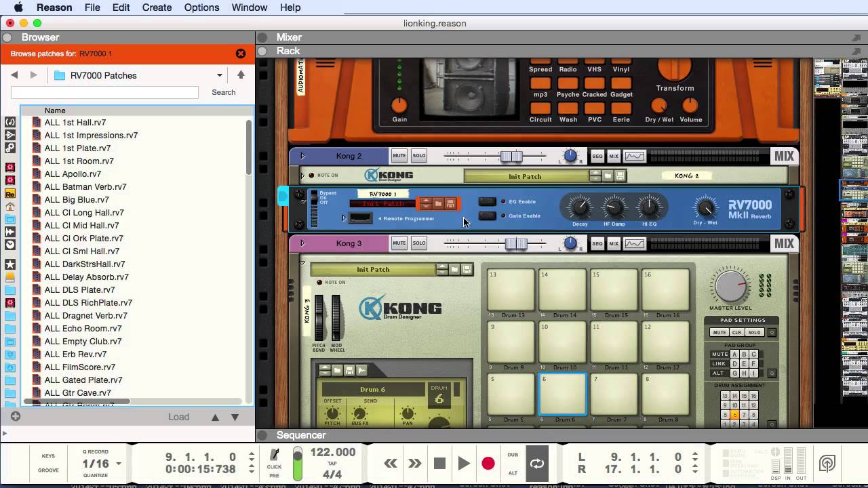The width and height of the screenshot is (868, 488).
Task: Toggle RV7000 Gate Enable button
Action: [x=487, y=216]
